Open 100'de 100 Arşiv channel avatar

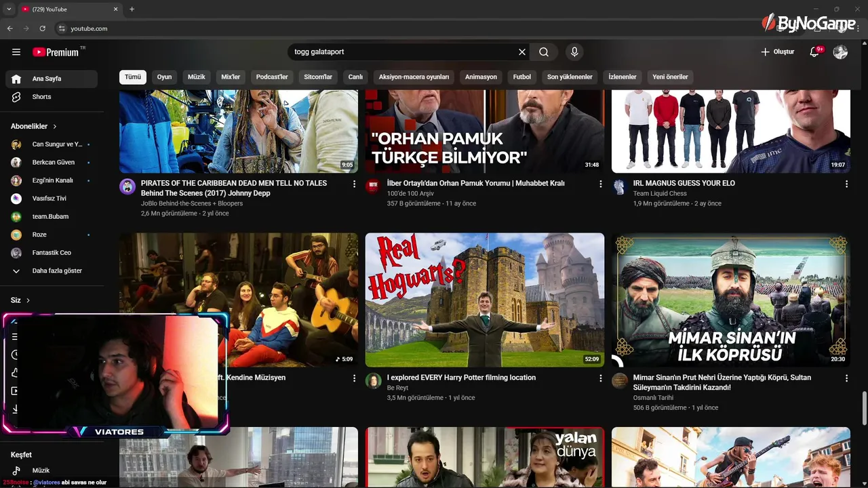(373, 187)
